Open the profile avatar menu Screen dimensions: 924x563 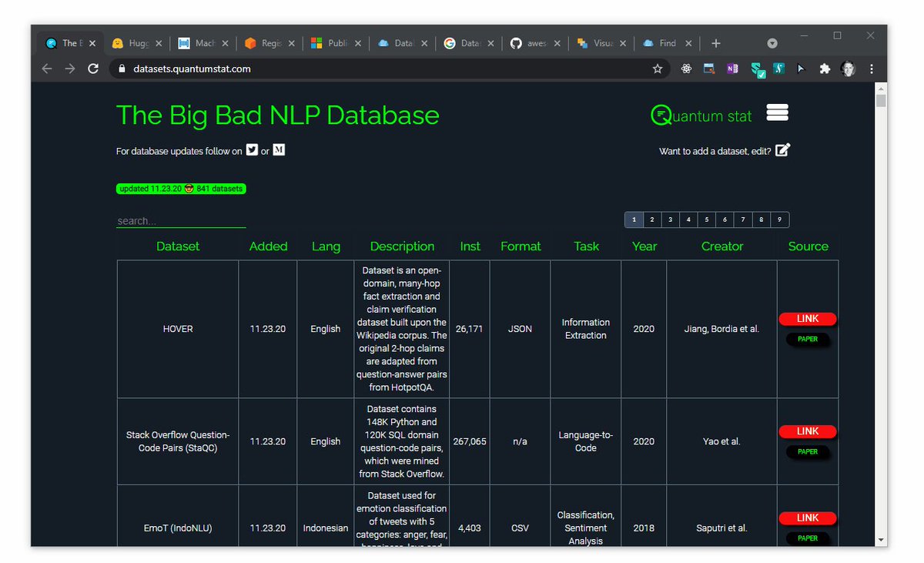click(848, 69)
